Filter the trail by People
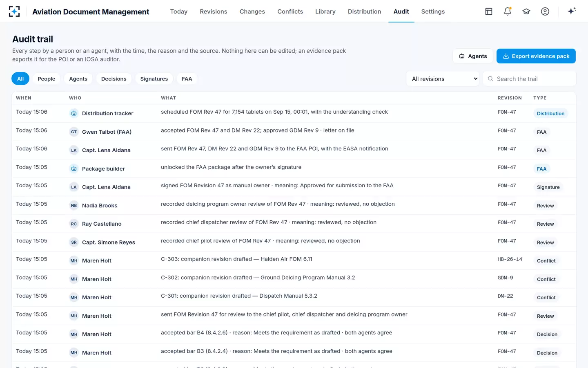 pos(47,79)
